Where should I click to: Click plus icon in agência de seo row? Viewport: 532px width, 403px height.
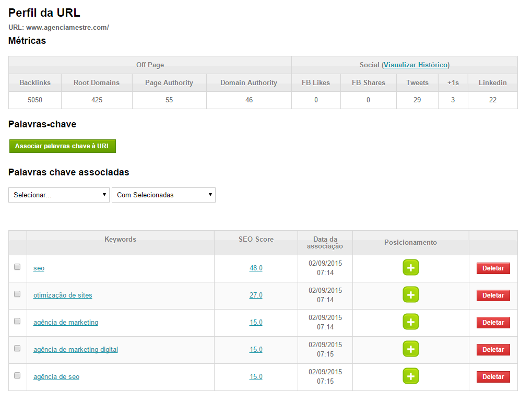[410, 376]
